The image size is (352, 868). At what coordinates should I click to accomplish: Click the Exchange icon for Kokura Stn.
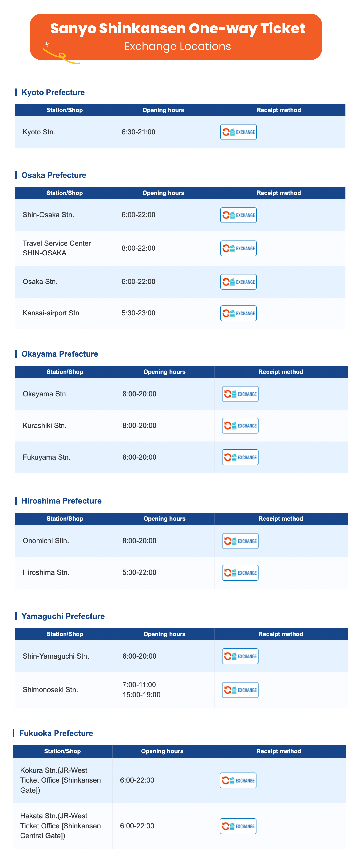pos(238,780)
